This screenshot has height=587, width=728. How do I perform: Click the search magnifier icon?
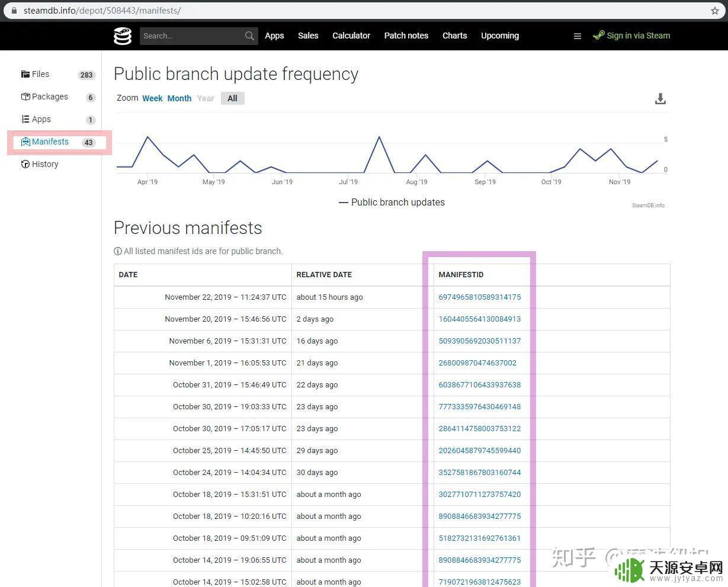pyautogui.click(x=249, y=36)
